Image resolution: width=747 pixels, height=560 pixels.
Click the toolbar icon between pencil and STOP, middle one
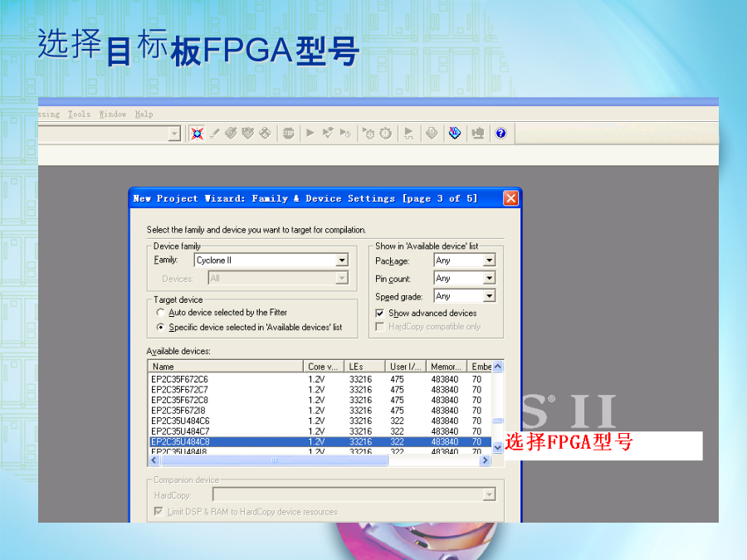pyautogui.click(x=247, y=134)
